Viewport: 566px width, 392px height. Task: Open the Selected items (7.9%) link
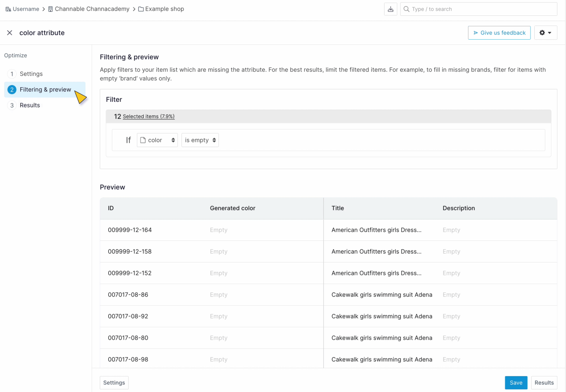(x=148, y=116)
